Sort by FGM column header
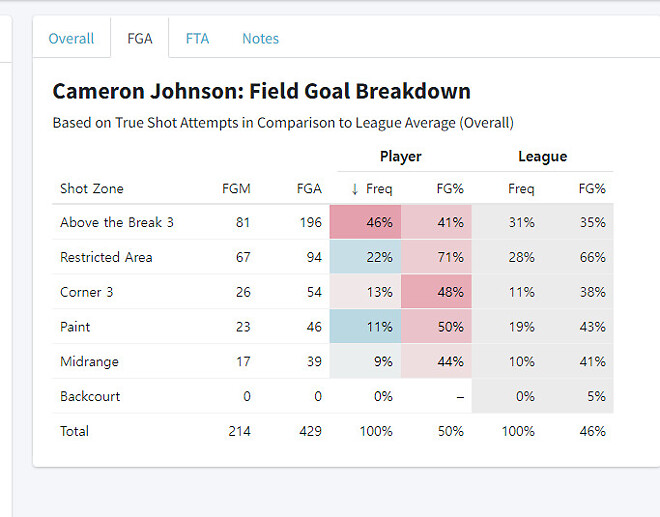The image size is (660, 517). click(236, 189)
